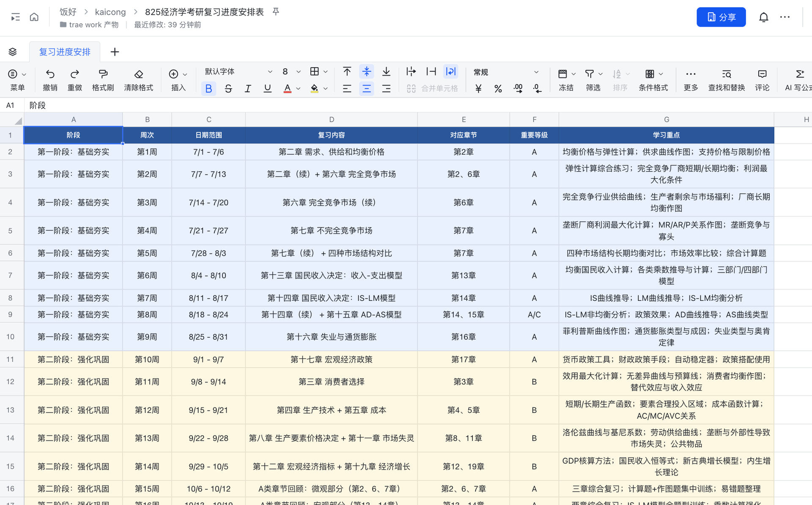Open the number format 常规 dropdown
This screenshot has height=505, width=812.
(x=506, y=72)
